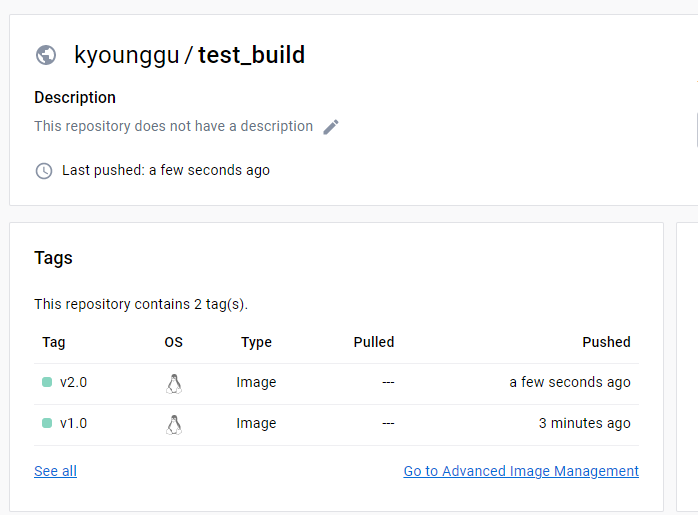
Task: Click the Type column header
Action: pos(256,342)
